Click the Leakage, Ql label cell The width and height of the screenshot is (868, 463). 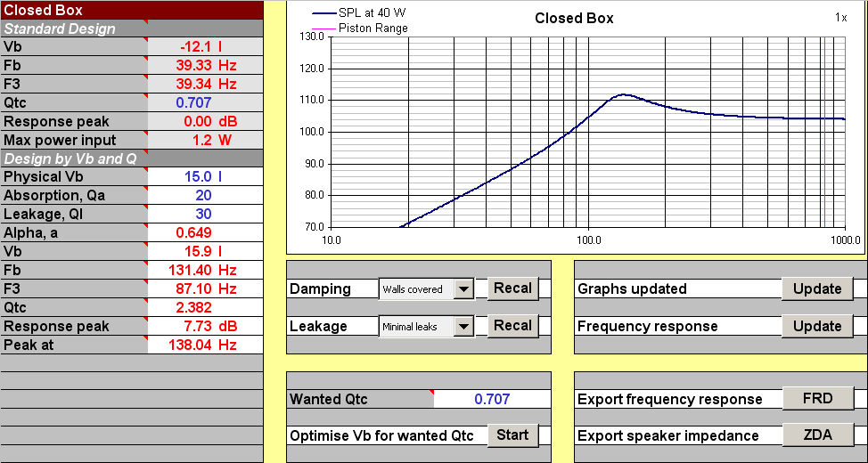pos(74,214)
